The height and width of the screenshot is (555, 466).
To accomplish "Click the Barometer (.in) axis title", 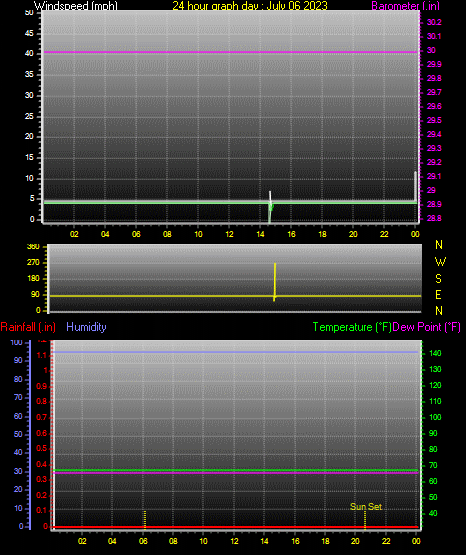I will point(405,6).
